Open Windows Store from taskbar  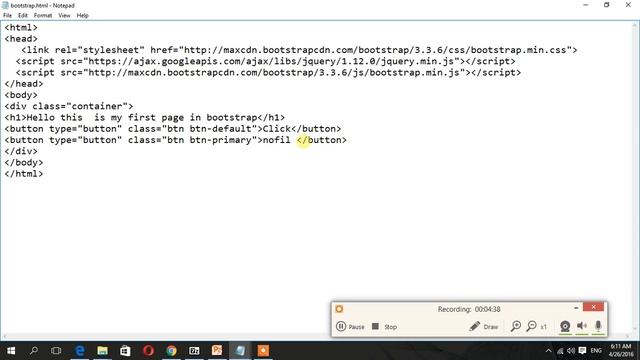(125, 351)
